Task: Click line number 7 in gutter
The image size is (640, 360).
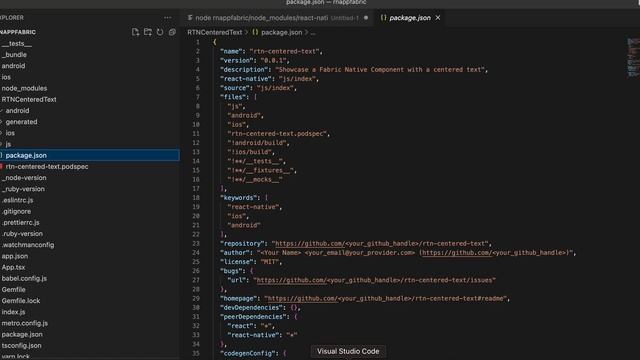Action: point(198,97)
